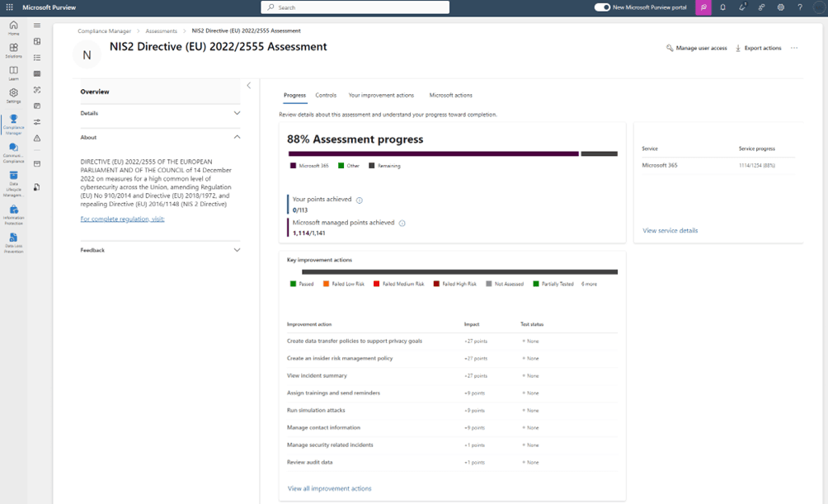The image size is (828, 504).
Task: Open View all improvement actions link
Action: point(330,488)
